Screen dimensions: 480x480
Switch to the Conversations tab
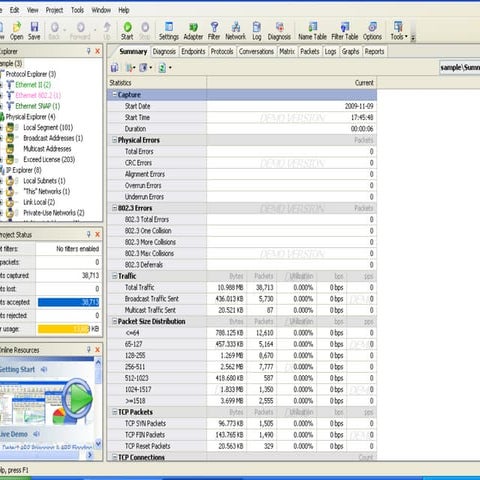coord(256,51)
